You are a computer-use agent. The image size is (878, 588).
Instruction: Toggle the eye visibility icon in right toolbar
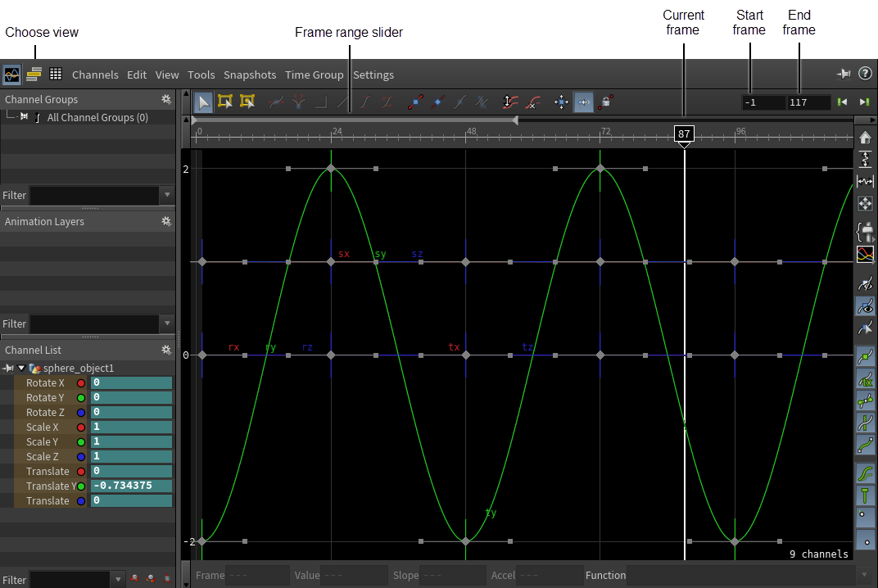coord(865,306)
